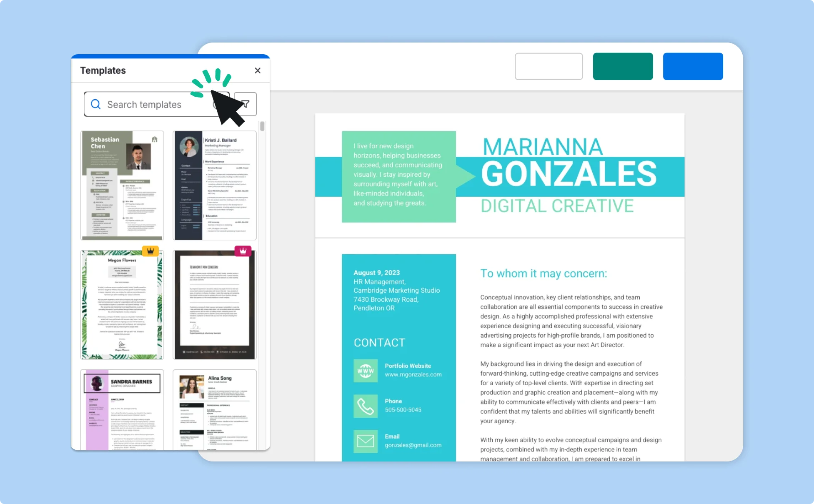This screenshot has height=504, width=814.
Task: Select the Sandra Barnes template
Action: 122,407
